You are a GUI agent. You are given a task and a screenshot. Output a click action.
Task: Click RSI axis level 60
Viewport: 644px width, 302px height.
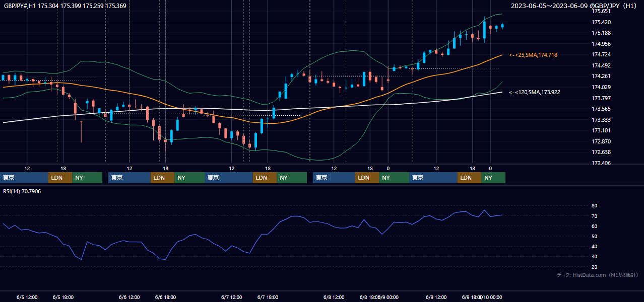point(595,226)
